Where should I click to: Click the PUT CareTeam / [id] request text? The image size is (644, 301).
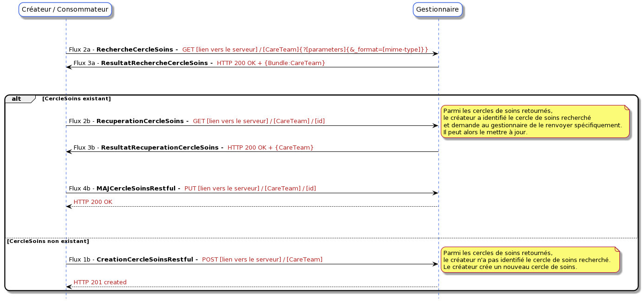point(250,189)
